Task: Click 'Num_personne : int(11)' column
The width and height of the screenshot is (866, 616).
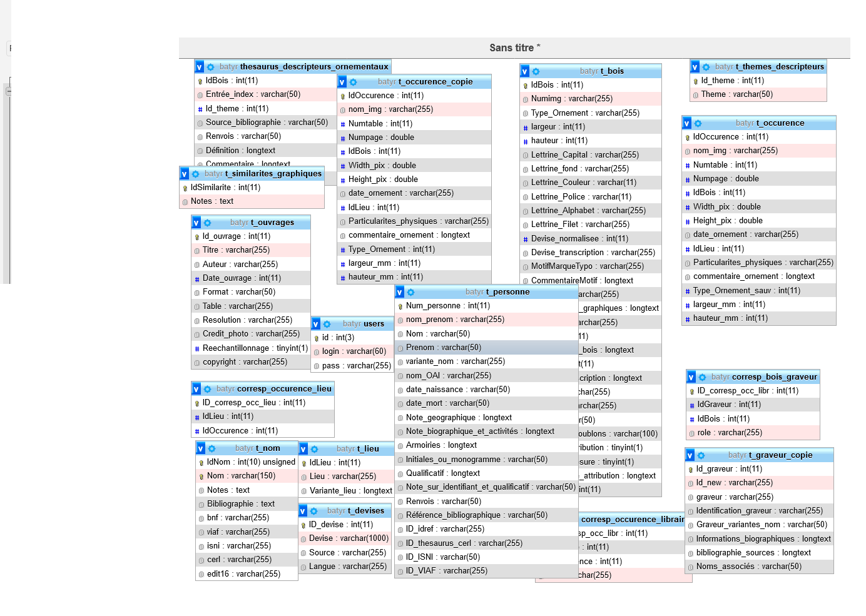Action: click(486, 306)
